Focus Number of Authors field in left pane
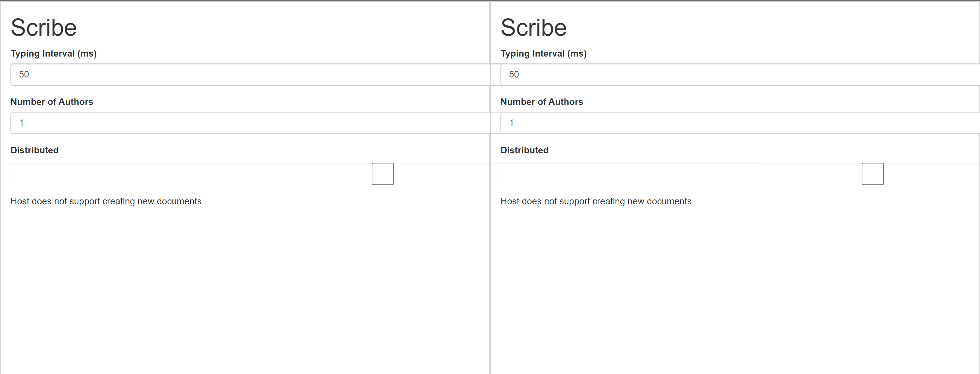 [x=250, y=123]
